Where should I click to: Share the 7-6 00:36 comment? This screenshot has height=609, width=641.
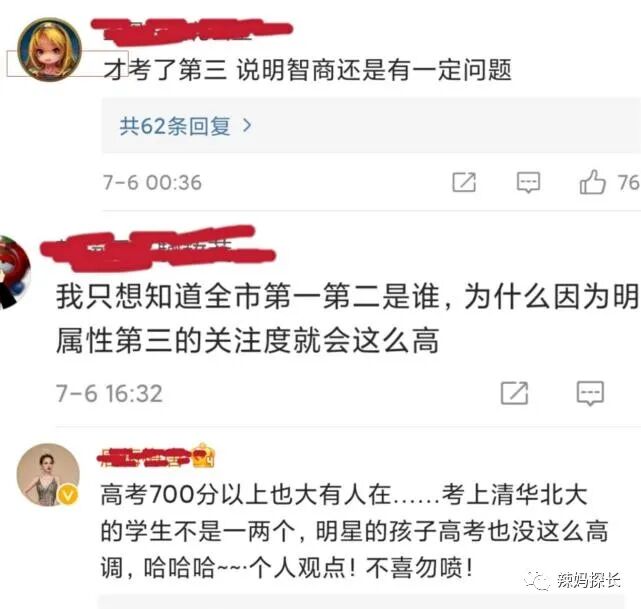464,182
